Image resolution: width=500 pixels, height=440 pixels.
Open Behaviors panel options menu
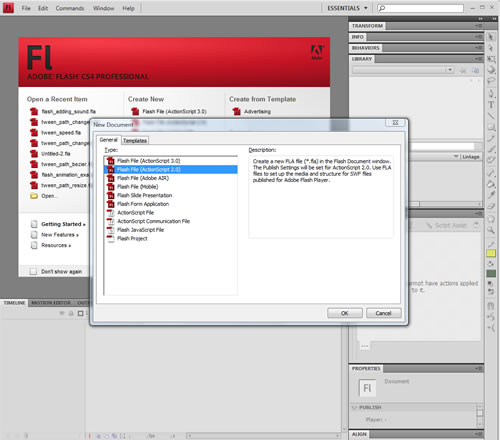pos(479,48)
